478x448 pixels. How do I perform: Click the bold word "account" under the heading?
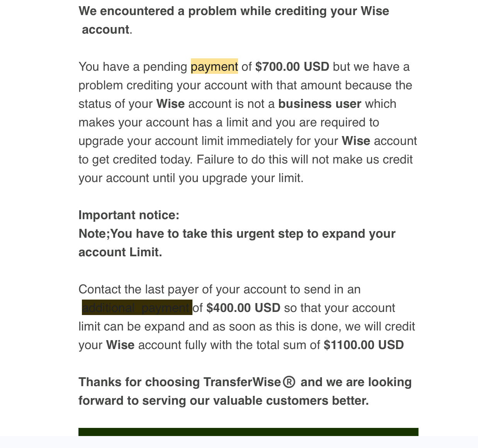coord(105,29)
